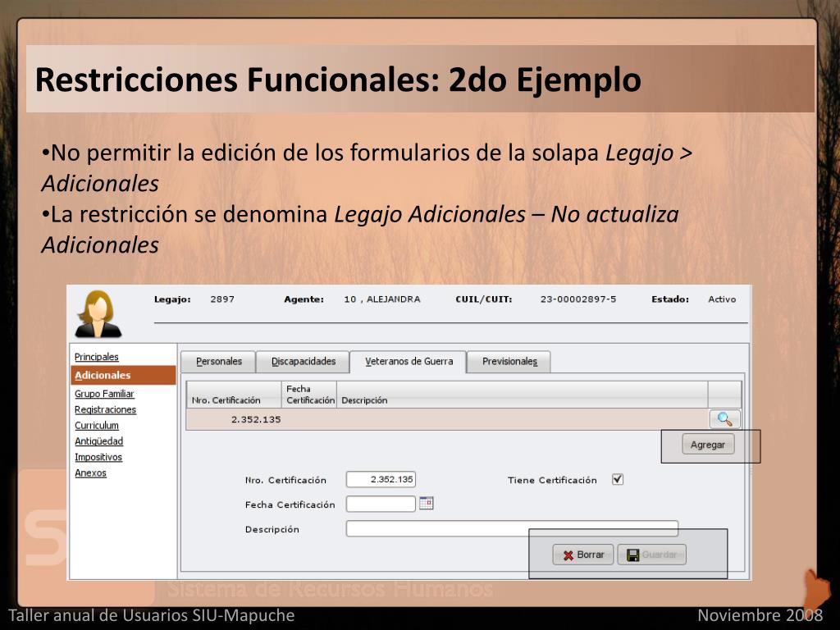Screen dimensions: 840x630
Task: Navigate to Registraciones in the sidebar
Action: point(105,409)
